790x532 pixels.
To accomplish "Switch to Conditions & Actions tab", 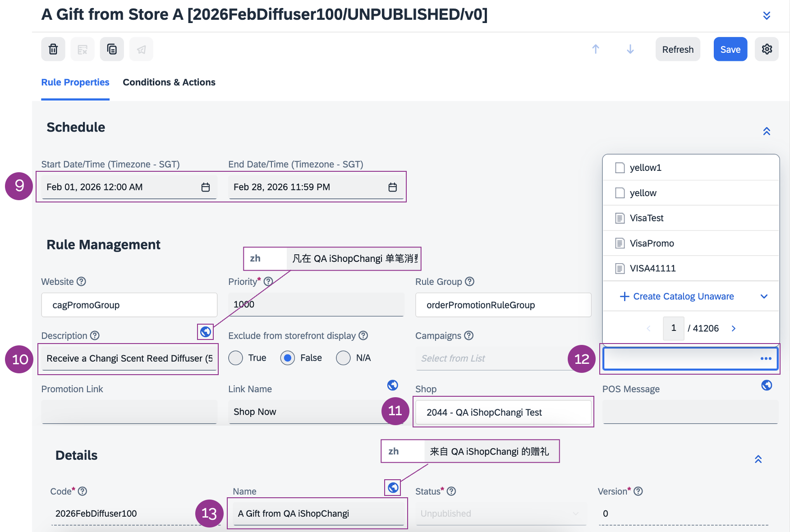I will (x=169, y=83).
